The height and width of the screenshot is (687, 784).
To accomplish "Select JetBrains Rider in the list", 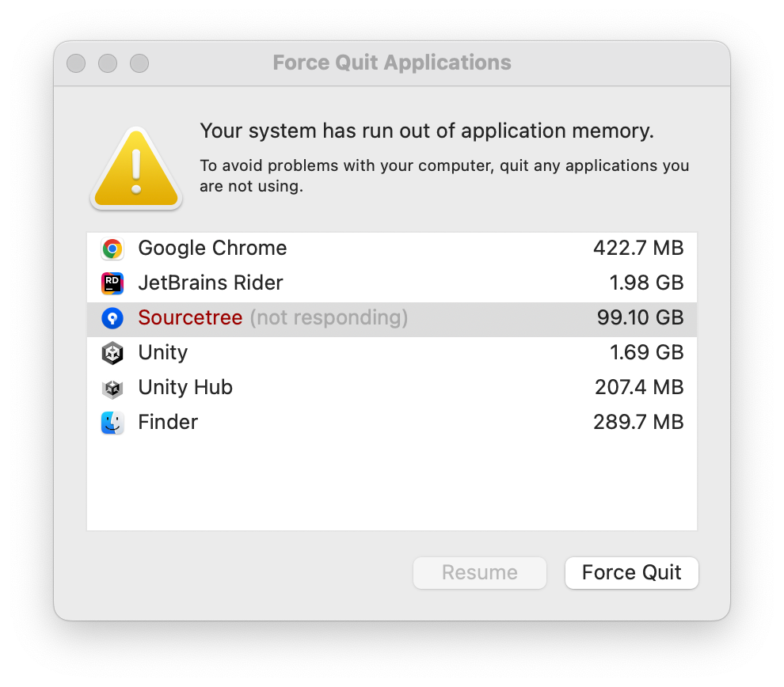I will (392, 283).
